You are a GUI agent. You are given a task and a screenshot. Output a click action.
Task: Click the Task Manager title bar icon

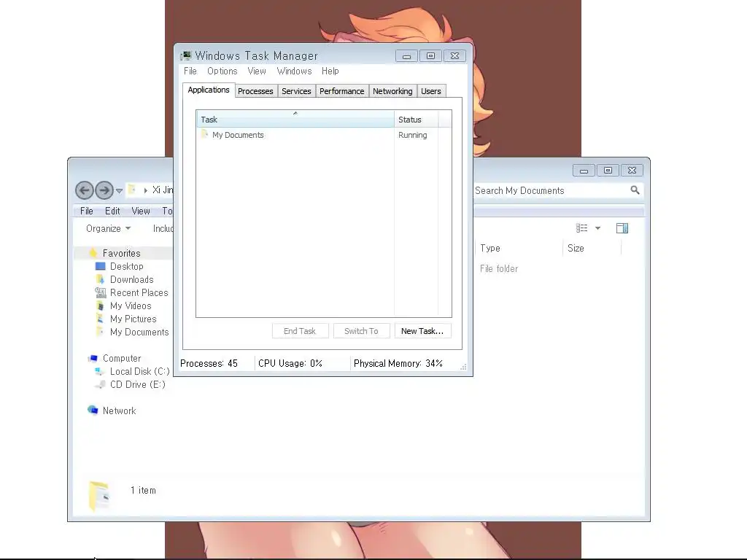(186, 55)
